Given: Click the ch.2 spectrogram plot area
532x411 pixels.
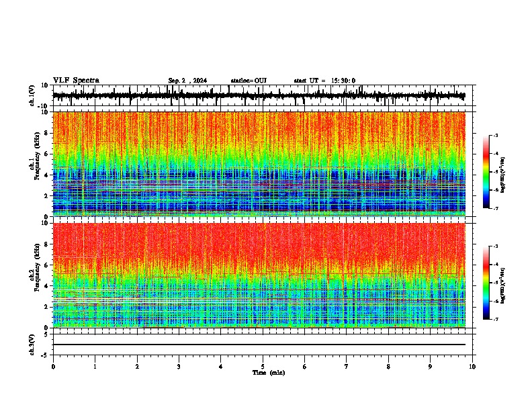Looking at the screenshot, I should click(x=259, y=275).
